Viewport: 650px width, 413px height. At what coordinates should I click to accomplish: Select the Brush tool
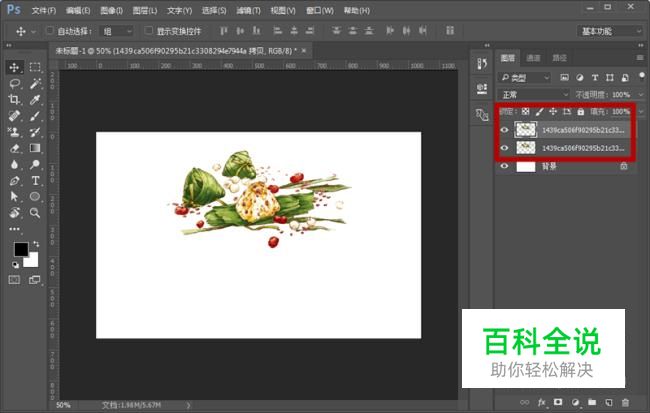coord(35,116)
